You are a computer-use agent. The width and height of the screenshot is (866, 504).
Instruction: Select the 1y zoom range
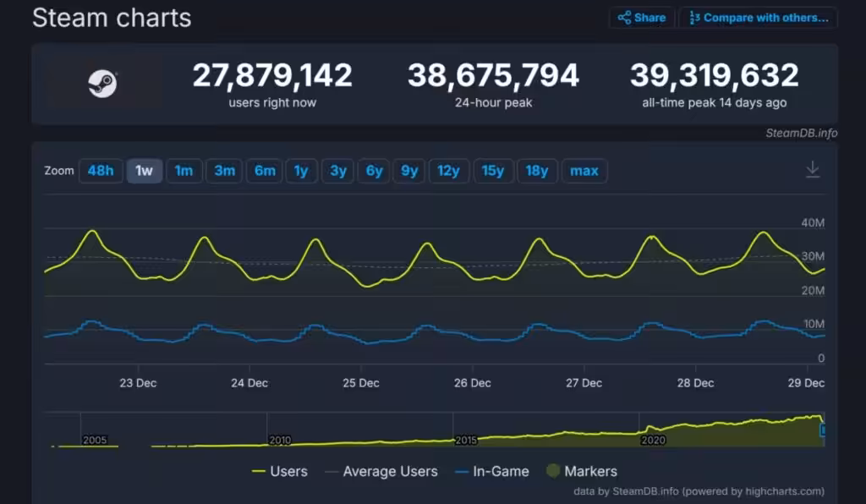coord(301,170)
